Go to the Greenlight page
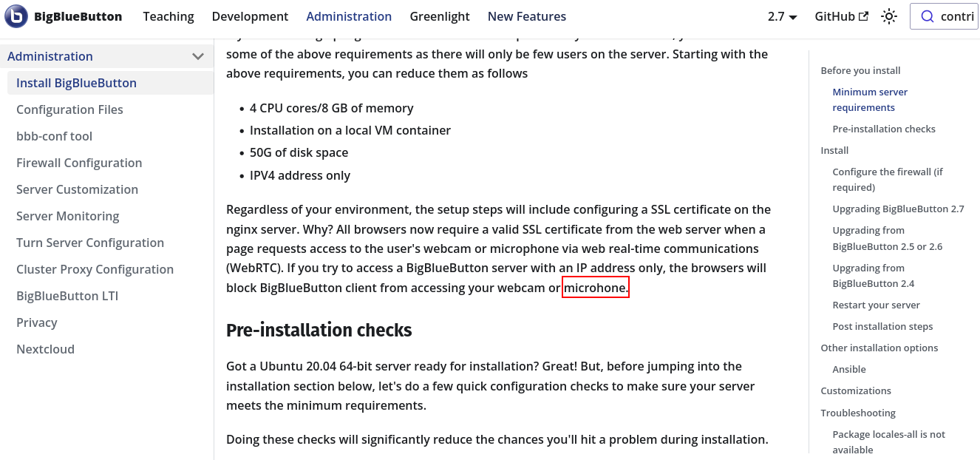The image size is (980, 460). (x=440, y=16)
